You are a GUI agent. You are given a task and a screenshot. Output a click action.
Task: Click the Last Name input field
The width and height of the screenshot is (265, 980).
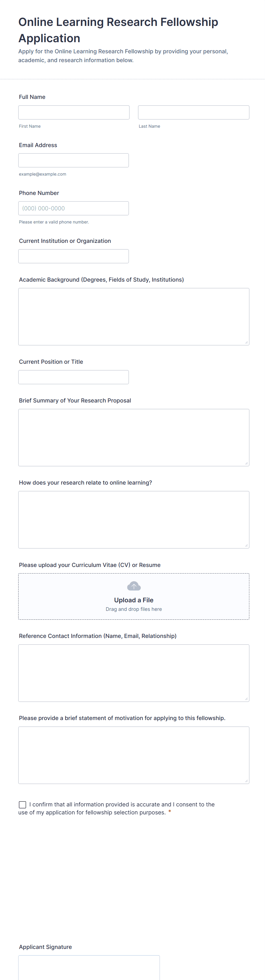pyautogui.click(x=193, y=113)
